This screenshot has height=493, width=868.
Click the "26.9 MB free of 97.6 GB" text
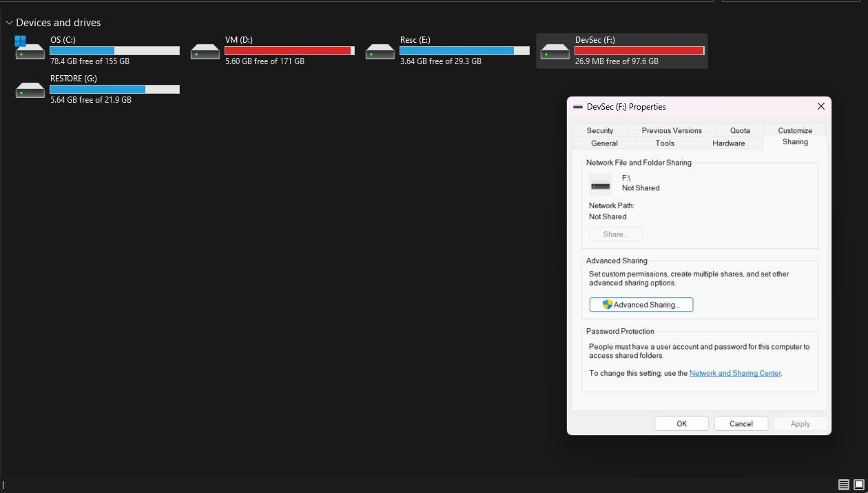click(617, 61)
